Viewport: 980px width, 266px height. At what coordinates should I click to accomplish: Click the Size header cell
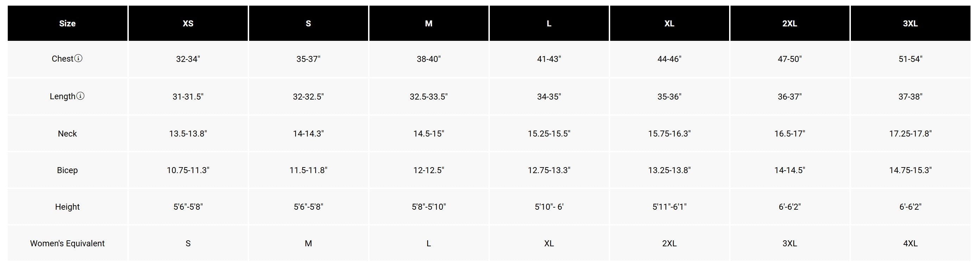tap(67, 23)
